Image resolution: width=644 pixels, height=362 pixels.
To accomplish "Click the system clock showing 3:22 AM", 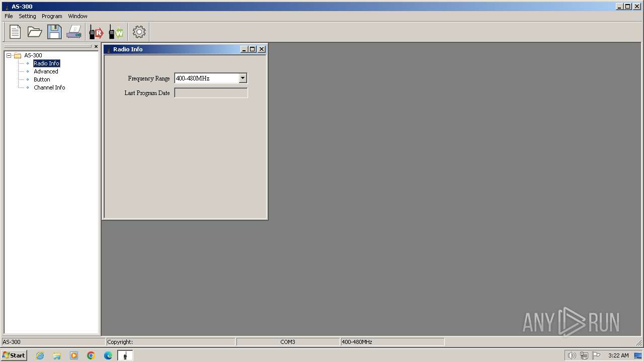I will pos(618,355).
